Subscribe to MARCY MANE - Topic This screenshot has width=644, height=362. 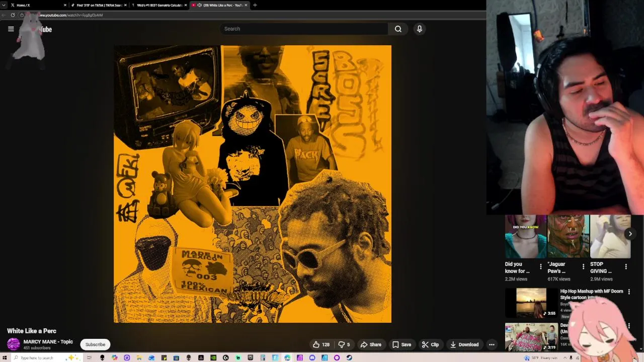95,344
